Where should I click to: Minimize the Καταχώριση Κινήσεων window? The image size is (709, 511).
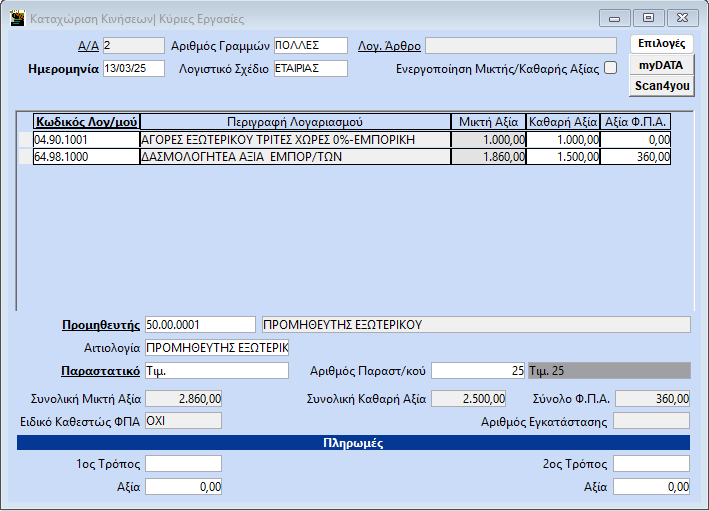tap(614, 18)
